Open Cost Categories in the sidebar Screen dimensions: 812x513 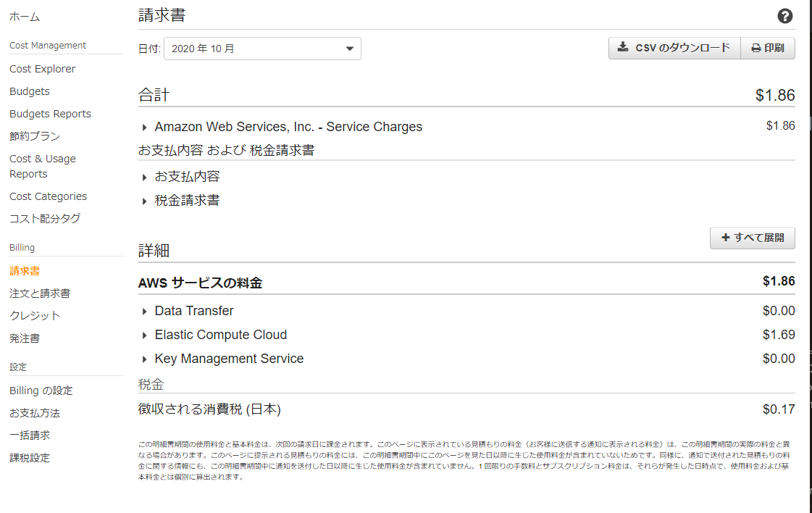[x=48, y=196]
